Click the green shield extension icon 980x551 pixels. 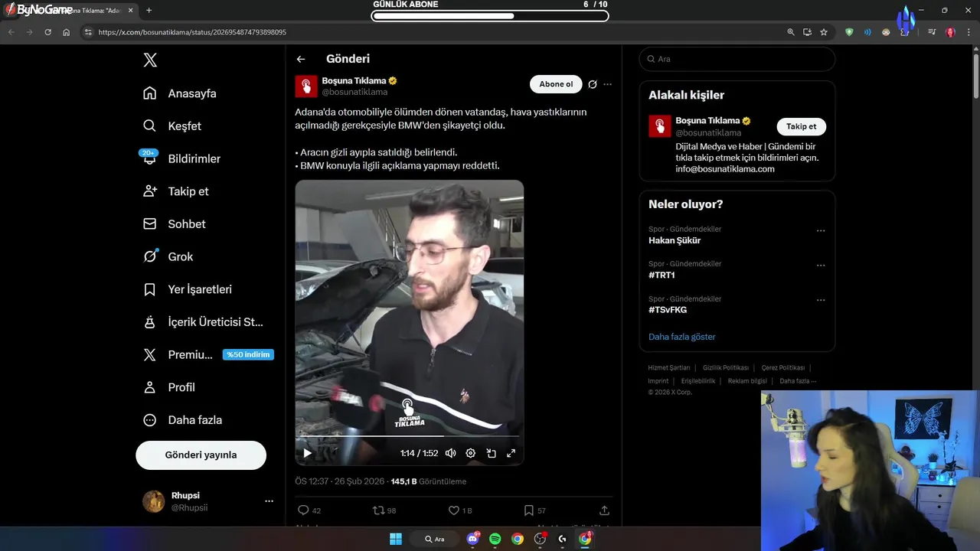click(x=849, y=32)
